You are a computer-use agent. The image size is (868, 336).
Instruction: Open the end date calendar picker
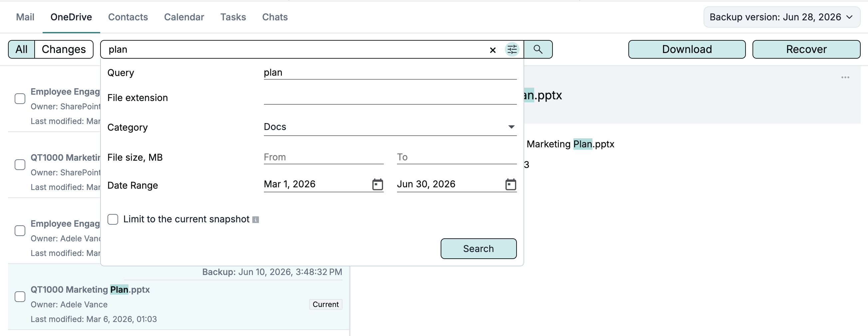511,185
